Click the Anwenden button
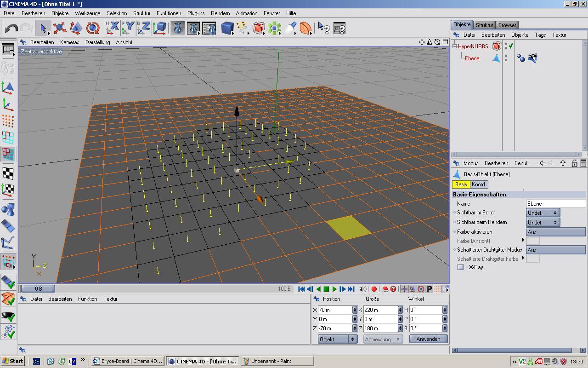Viewport: 588px width, 368px height. pos(428,339)
